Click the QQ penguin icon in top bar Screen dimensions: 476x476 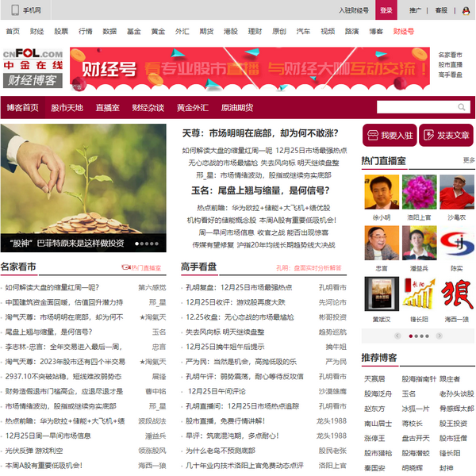(x=466, y=10)
